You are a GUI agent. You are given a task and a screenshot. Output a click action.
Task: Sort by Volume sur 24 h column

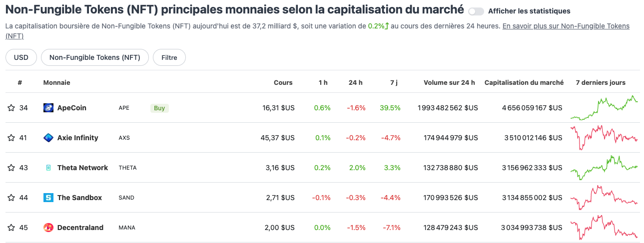[x=449, y=82]
